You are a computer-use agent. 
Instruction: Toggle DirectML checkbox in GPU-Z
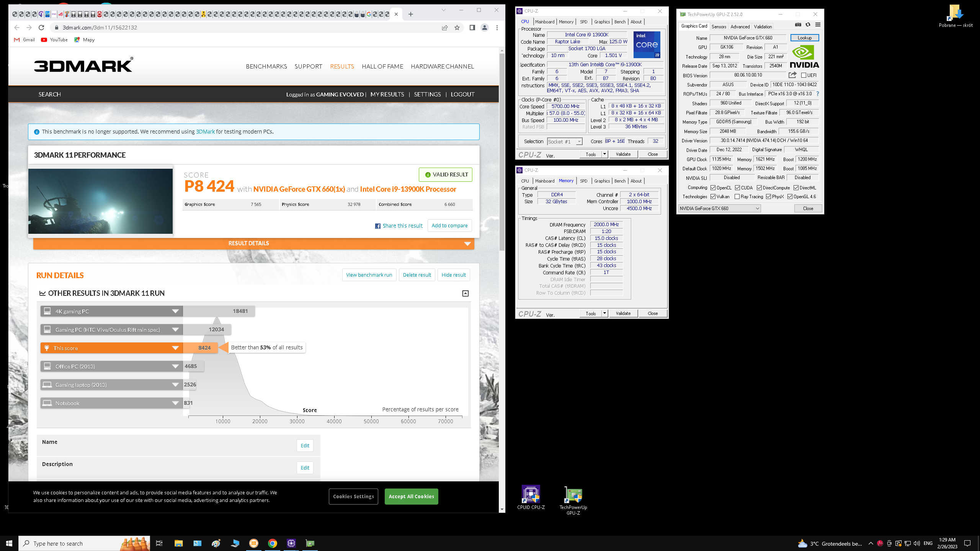[x=796, y=188]
